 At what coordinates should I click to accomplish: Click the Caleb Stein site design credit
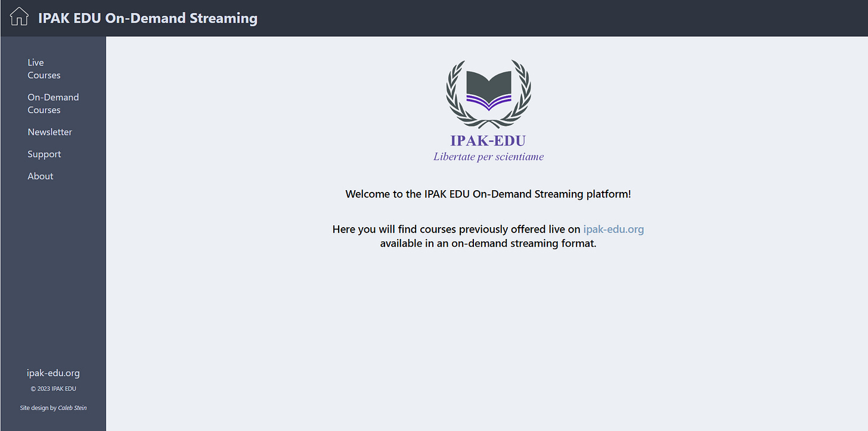coord(72,408)
